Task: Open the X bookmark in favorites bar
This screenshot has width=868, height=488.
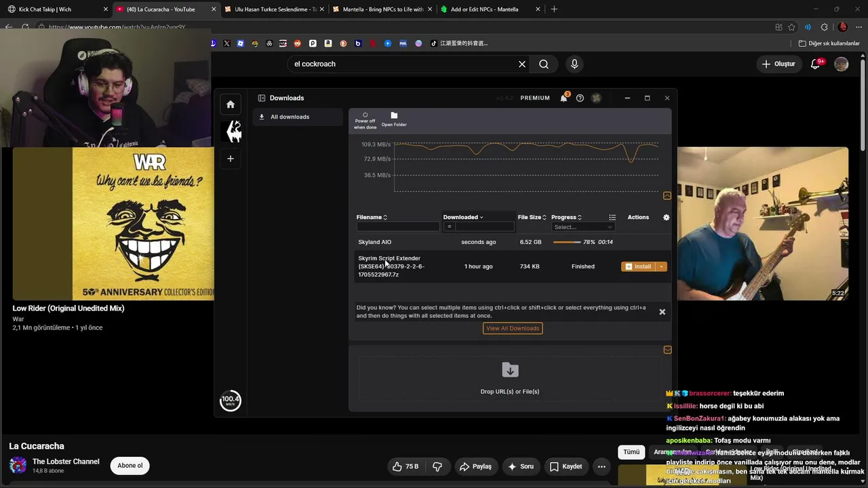Action: [226, 43]
